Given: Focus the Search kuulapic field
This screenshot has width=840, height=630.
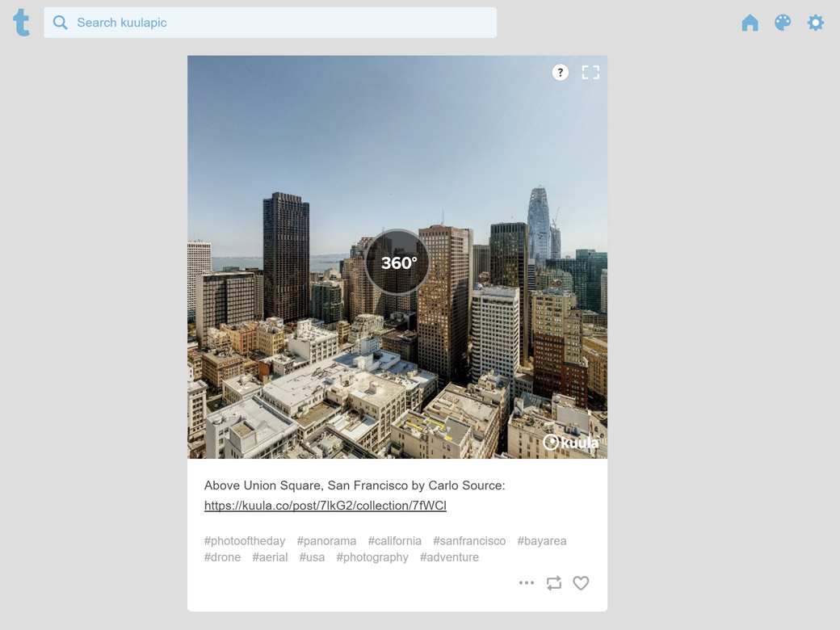Looking at the screenshot, I should pyautogui.click(x=270, y=23).
